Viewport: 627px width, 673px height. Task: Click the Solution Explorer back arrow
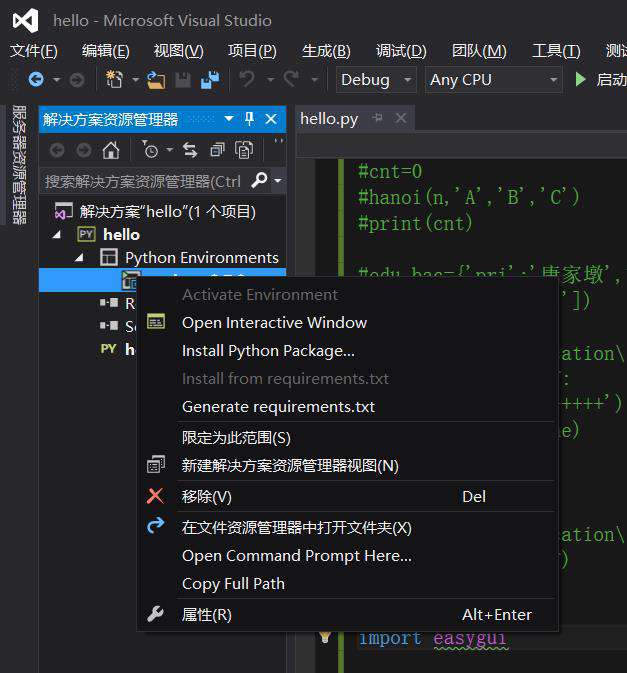tap(57, 150)
